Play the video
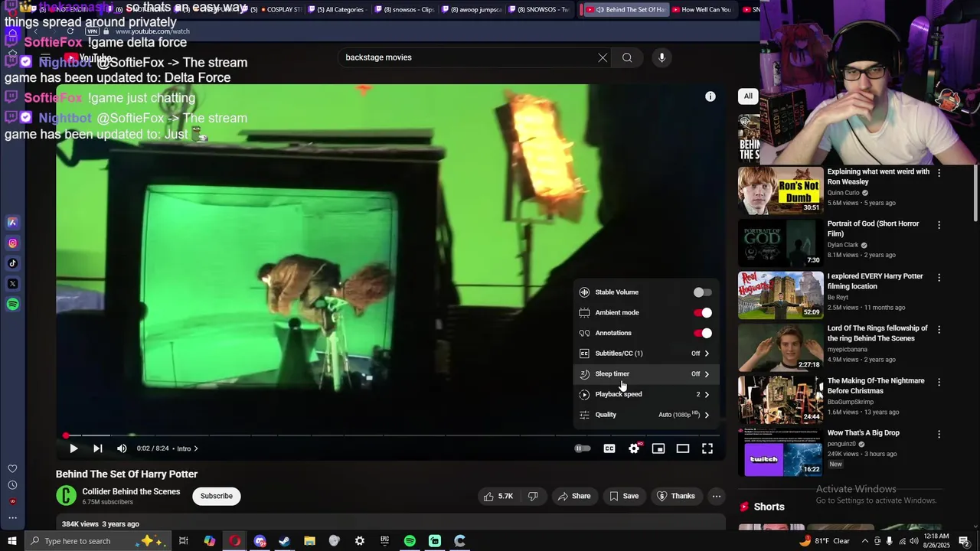Viewport: 980px width, 551px height. tap(73, 448)
